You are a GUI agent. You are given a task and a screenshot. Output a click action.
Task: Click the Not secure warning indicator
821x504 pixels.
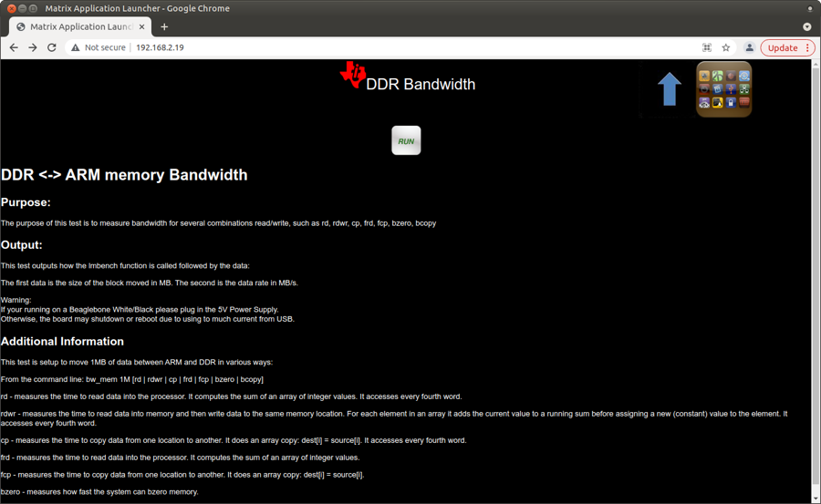pyautogui.click(x=99, y=47)
